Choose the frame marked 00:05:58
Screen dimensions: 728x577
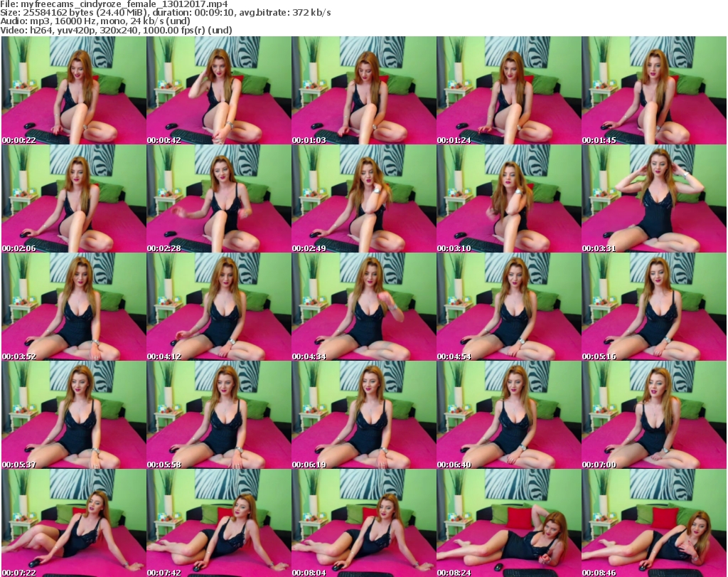(219, 415)
